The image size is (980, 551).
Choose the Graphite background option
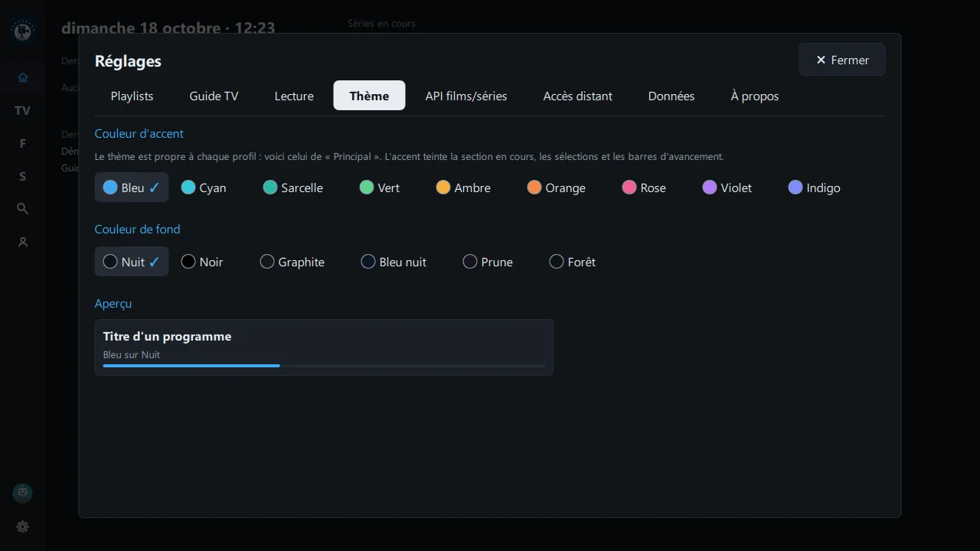point(292,262)
